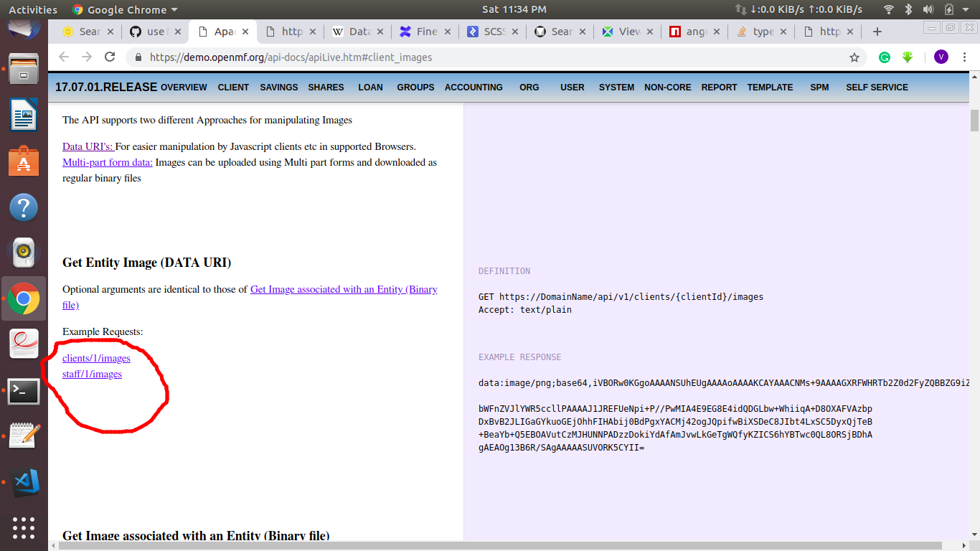Launch LibreOffice Writer from the dock

tap(23, 115)
